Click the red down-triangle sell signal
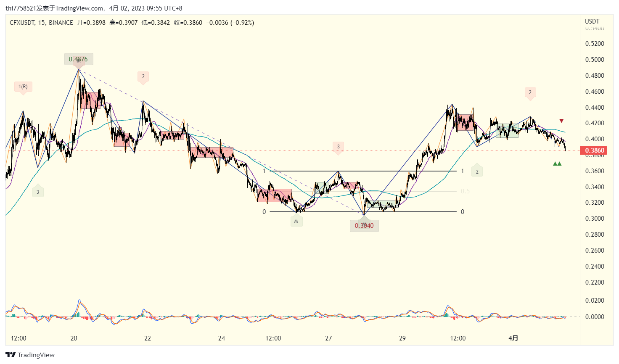The width and height of the screenshot is (619, 364). pyautogui.click(x=561, y=121)
